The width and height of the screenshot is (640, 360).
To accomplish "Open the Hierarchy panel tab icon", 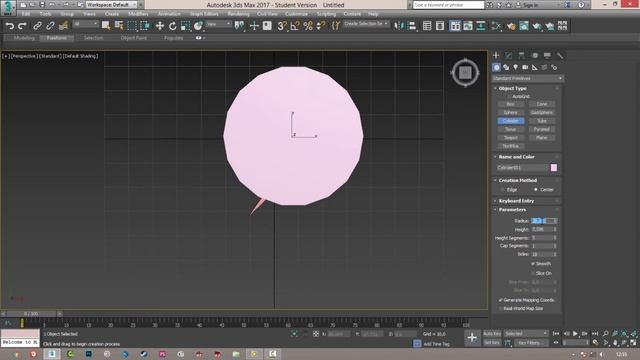I will click(522, 55).
